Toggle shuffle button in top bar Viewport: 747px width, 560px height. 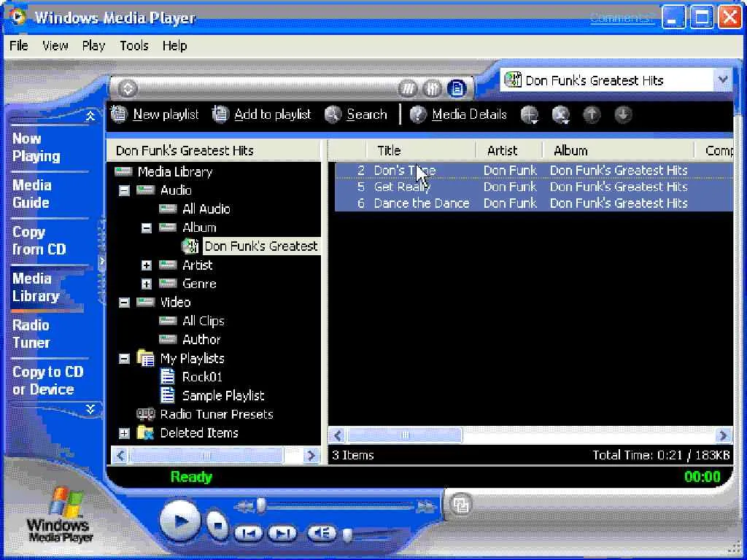(407, 88)
